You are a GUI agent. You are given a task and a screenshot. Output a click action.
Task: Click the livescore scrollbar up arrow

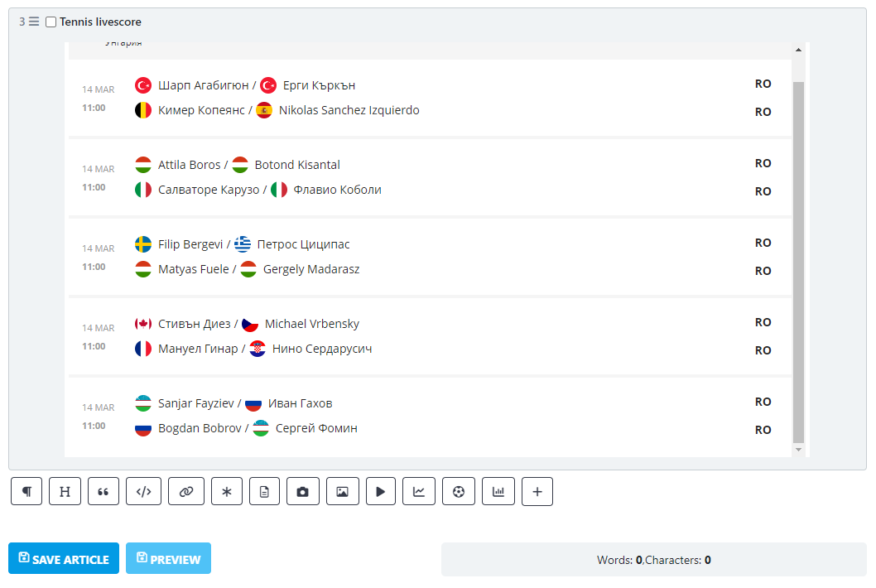click(798, 50)
